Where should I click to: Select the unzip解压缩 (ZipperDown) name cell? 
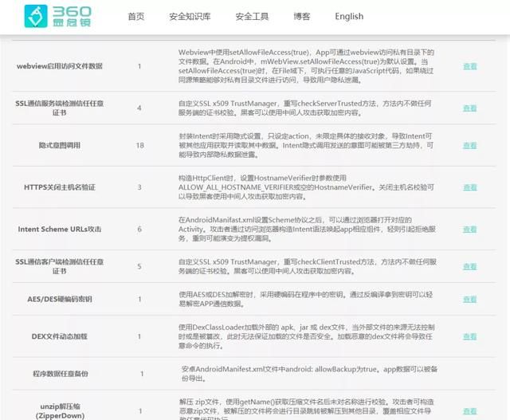pyautogui.click(x=61, y=411)
